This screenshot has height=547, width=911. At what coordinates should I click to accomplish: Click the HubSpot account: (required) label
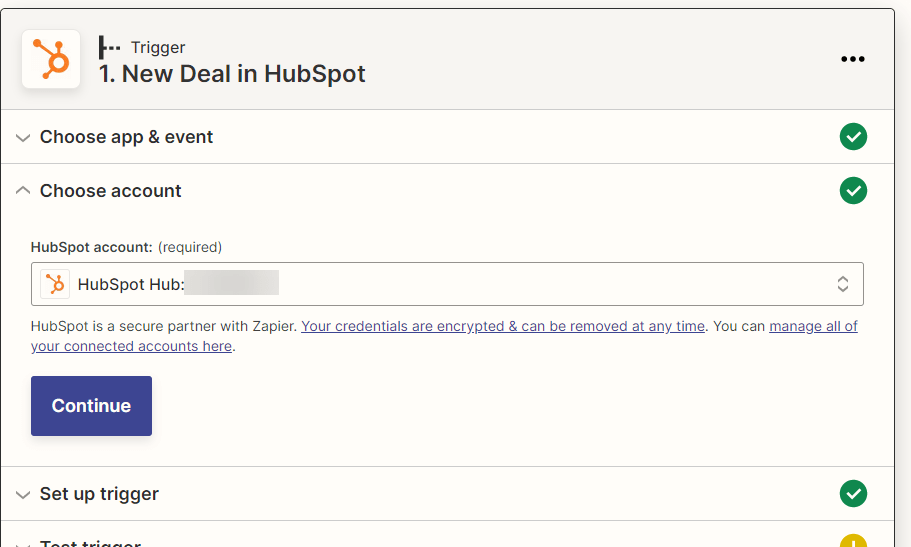click(x=126, y=247)
